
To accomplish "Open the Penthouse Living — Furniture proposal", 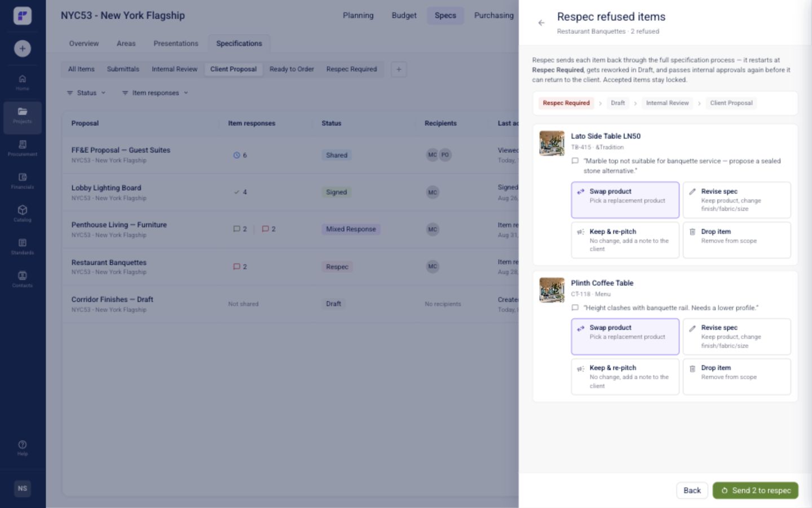I will pos(119,225).
